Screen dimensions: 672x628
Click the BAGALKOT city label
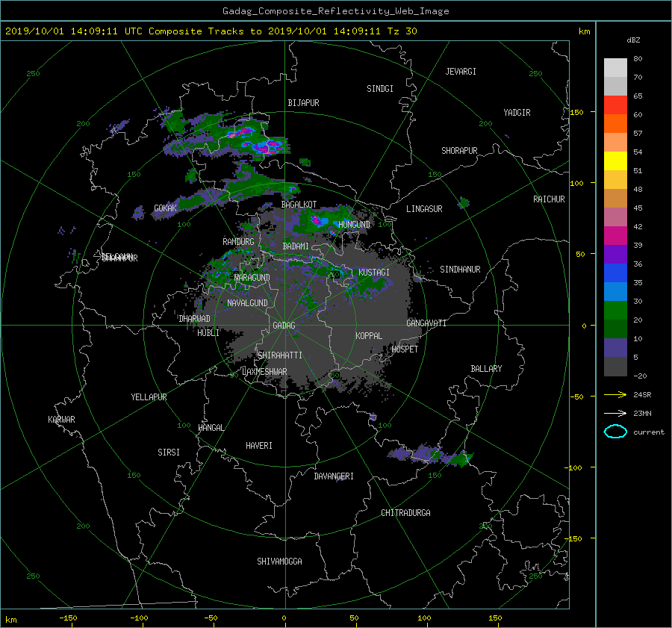pos(299,205)
